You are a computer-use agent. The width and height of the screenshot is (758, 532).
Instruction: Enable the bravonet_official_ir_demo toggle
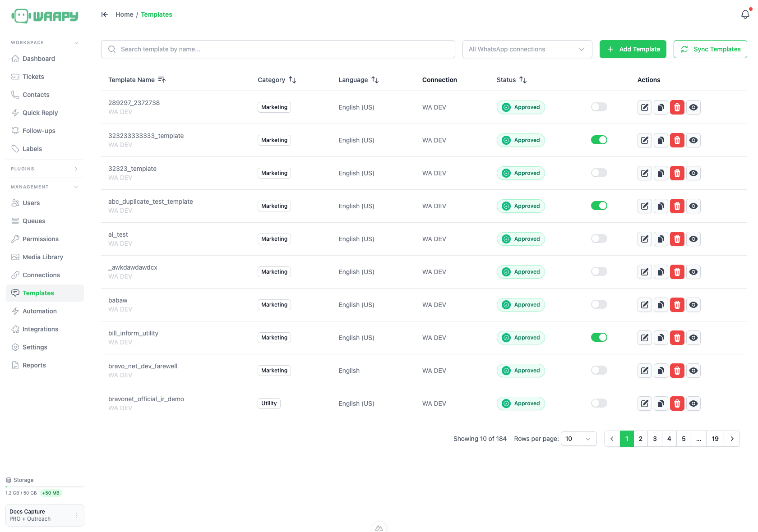[599, 403]
